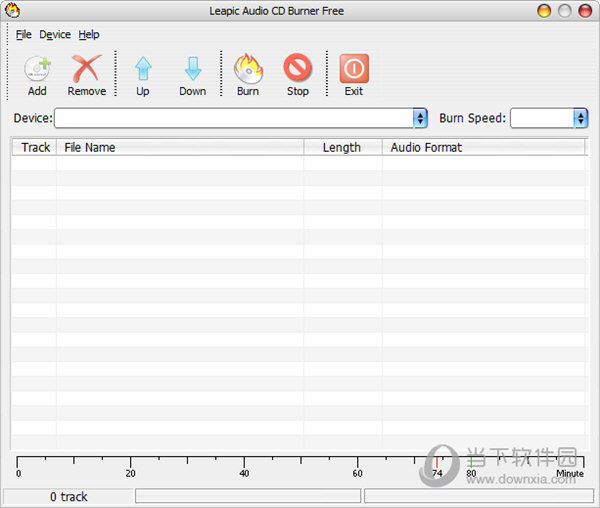Expand the Burn Speed dropdown
Screen dimensions: 600x508
[580, 118]
